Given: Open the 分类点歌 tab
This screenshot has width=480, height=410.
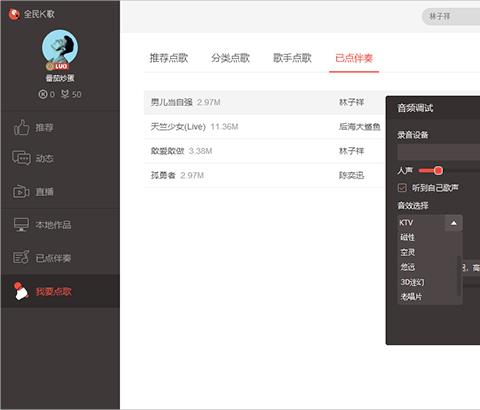Looking at the screenshot, I should (x=231, y=58).
